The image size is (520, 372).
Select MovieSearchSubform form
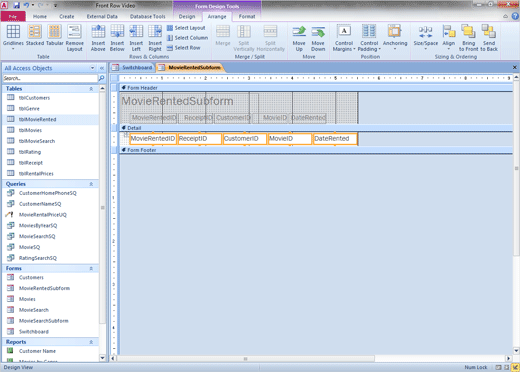51,321
